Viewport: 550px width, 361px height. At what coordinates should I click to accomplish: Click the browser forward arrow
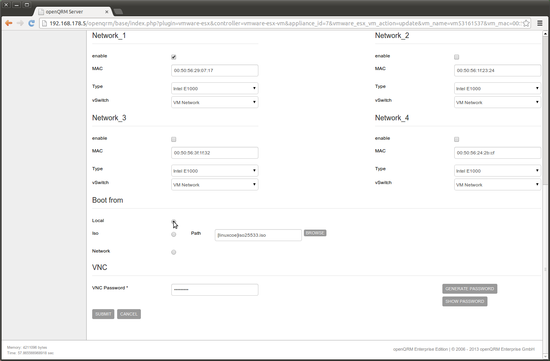[20, 23]
